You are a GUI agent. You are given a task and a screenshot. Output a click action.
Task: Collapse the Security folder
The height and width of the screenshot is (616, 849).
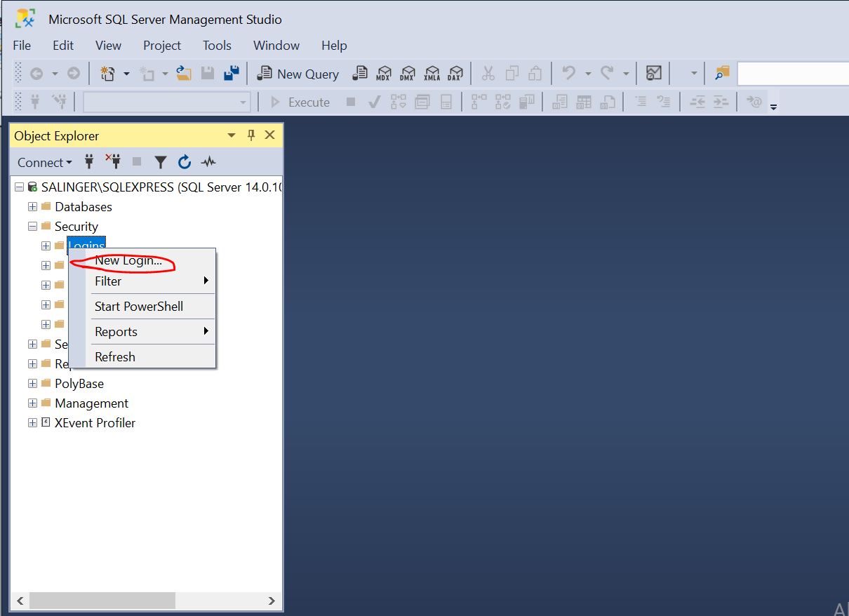[32, 227]
